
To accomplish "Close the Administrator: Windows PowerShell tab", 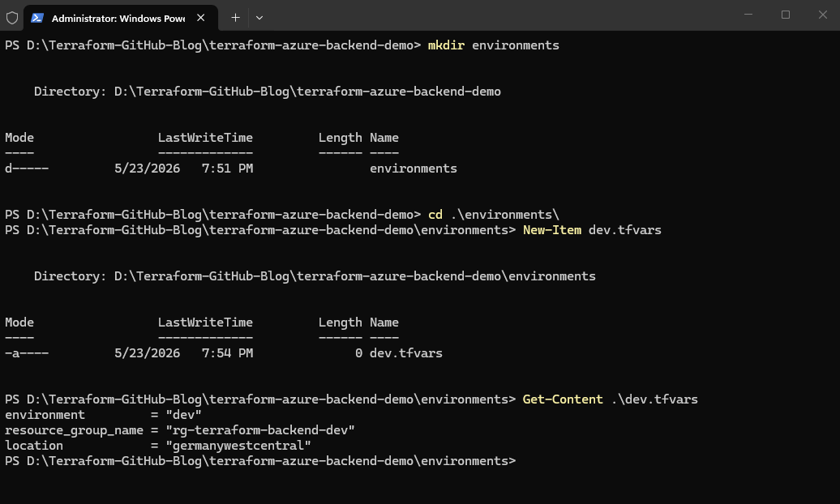I will [x=201, y=18].
